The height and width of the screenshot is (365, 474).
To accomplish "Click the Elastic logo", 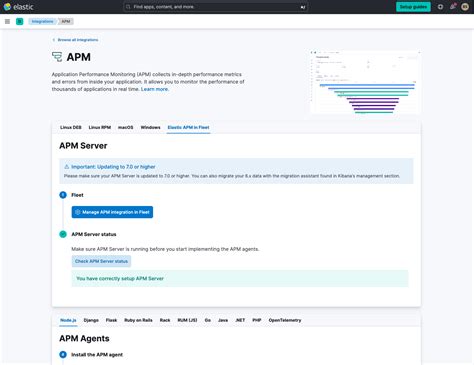I will coord(18,7).
